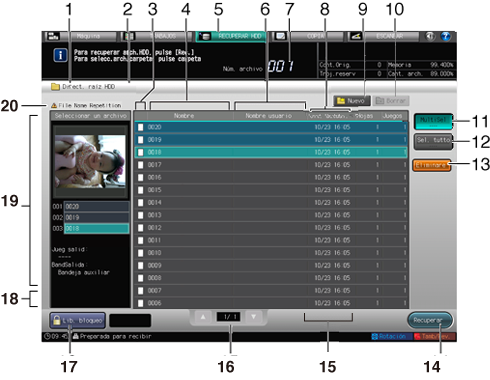Screen dimensions: 490x380
Task: Select file name 0018 in the table
Action: 154,152
